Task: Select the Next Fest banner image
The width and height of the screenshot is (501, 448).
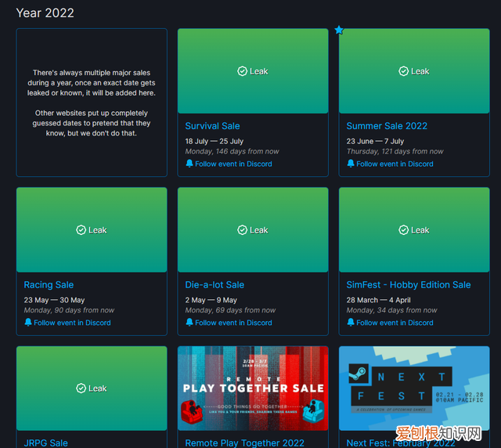Action: 414,388
